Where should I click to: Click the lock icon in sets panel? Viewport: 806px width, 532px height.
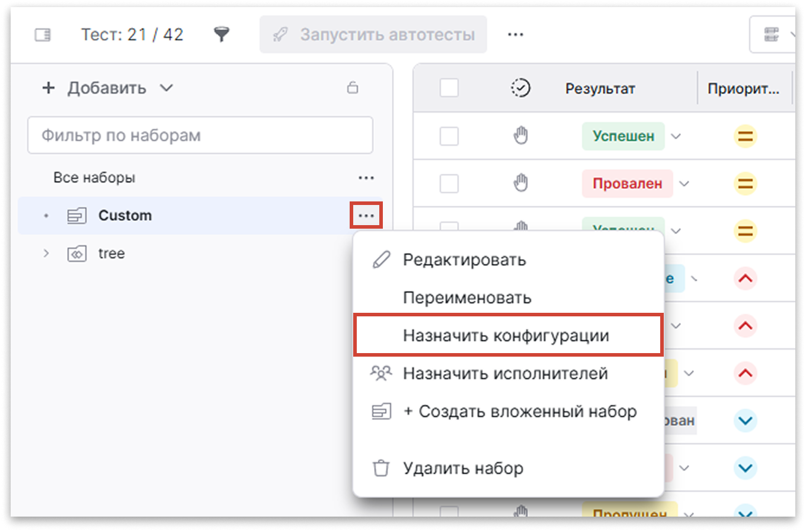tap(353, 88)
